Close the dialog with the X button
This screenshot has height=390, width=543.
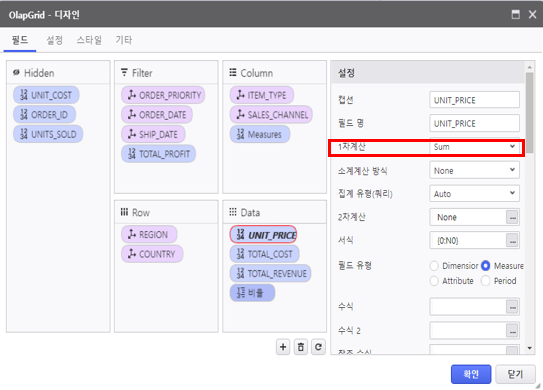pos(532,15)
